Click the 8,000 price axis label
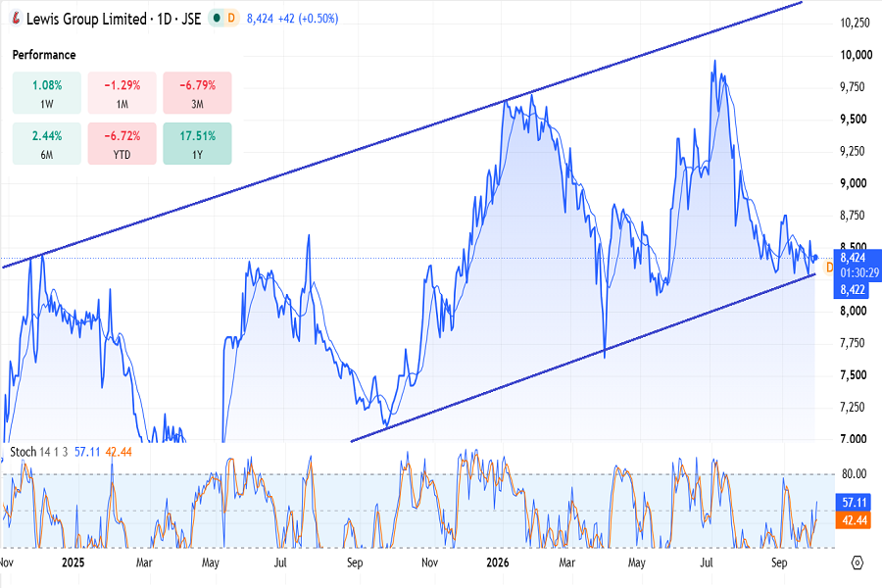Viewport: 882px width, 588px height. tap(854, 312)
